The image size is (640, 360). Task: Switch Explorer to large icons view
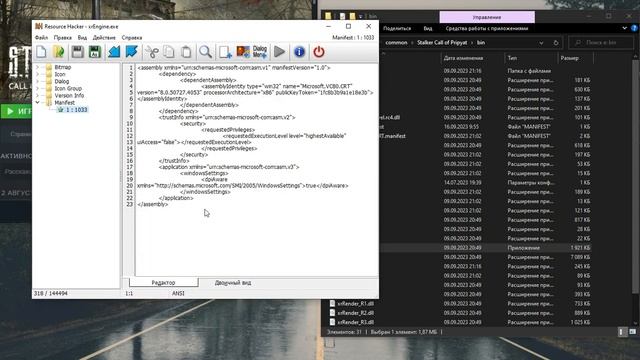(x=632, y=332)
